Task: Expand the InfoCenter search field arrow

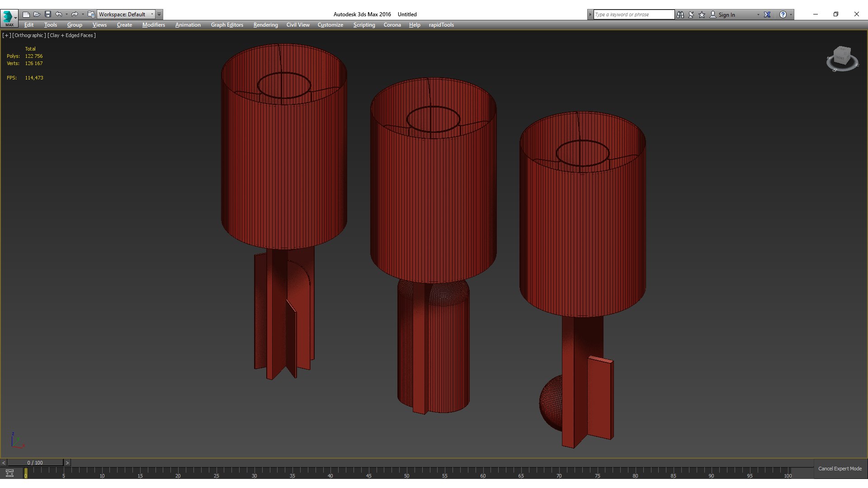Action: pos(590,14)
